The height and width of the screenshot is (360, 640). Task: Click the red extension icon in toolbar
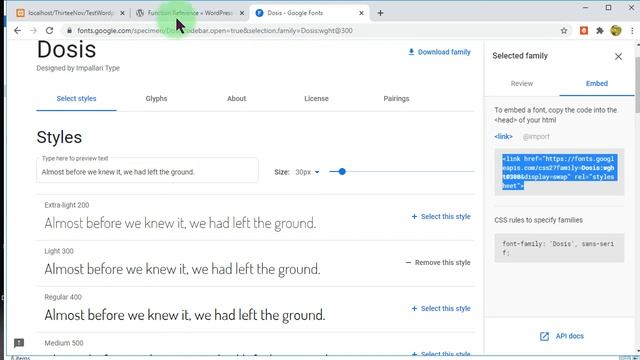coord(584,31)
